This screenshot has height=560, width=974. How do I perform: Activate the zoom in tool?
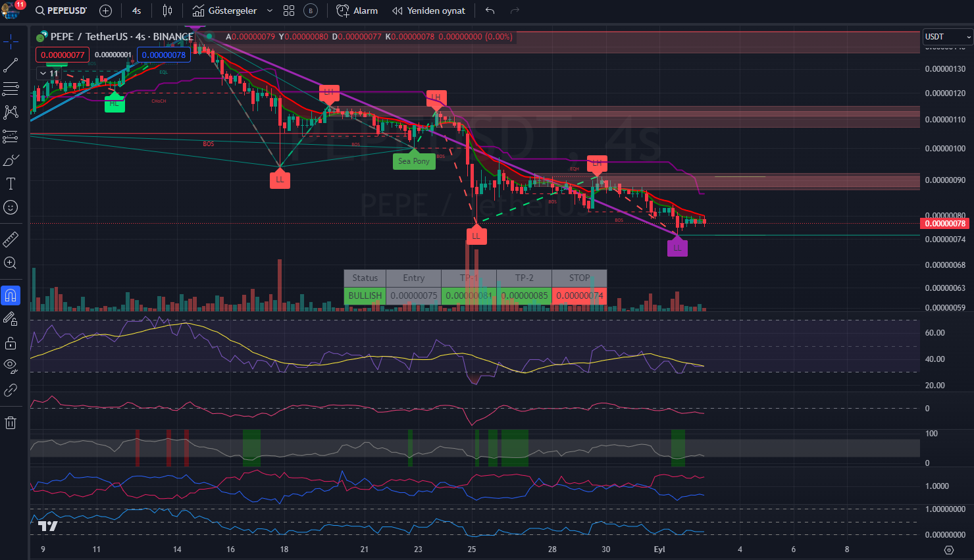point(11,263)
